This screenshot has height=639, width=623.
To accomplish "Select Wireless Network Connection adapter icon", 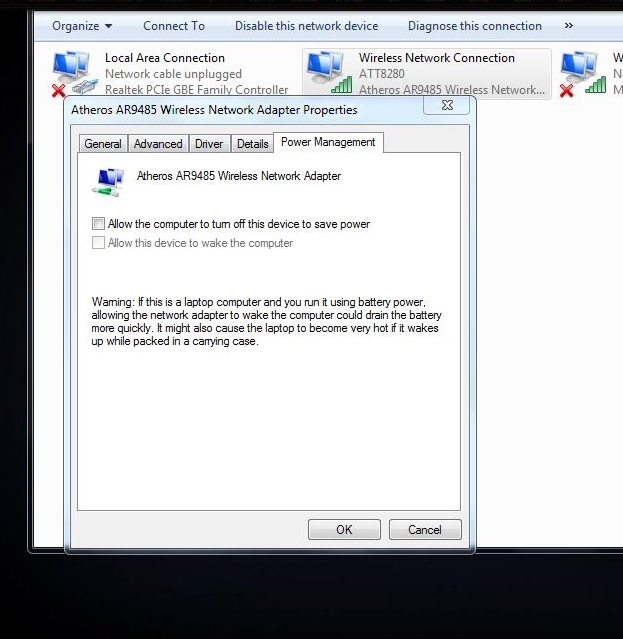I will coord(329,73).
